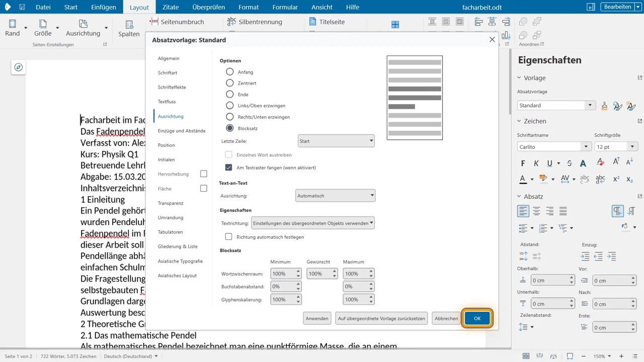Apply superscript (x²) formatting
Viewport: 644px width, 362px height.
616,179
